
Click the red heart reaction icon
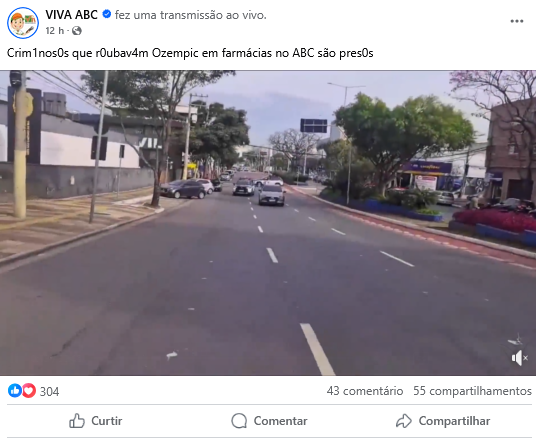(29, 390)
